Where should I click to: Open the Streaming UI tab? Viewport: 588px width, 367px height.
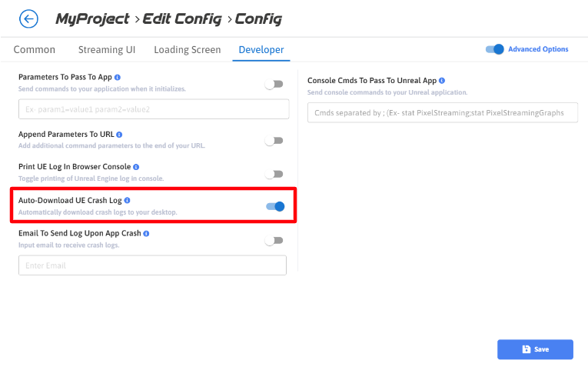107,50
